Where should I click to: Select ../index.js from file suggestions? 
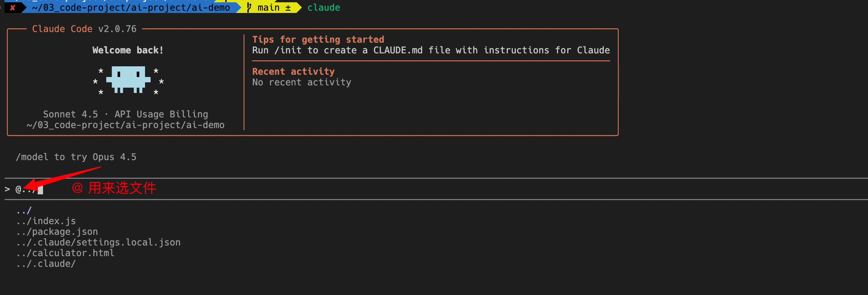(x=46, y=221)
